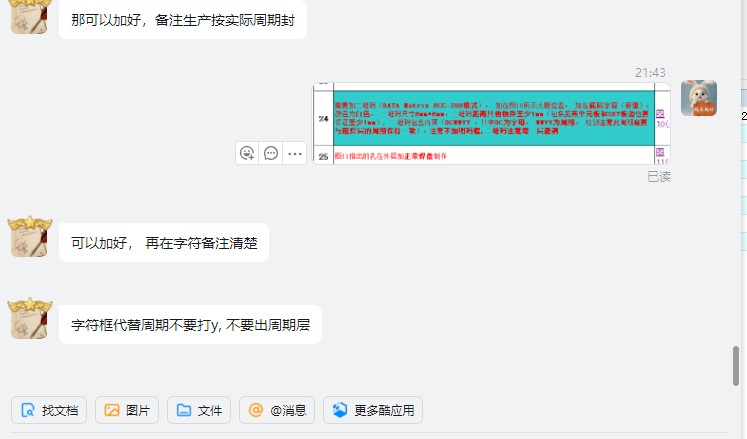Click avatar next to 那可以加好 message
Viewport: 747px width, 439px height.
[30, 17]
